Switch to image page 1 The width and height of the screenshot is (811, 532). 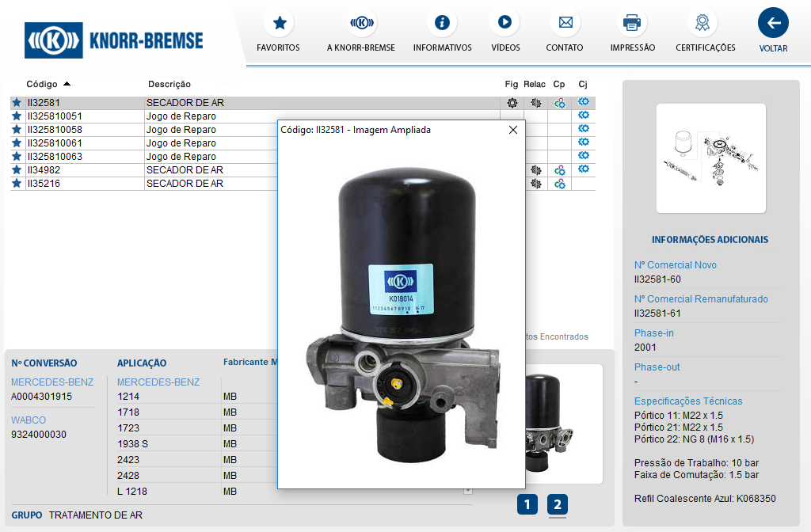(527, 504)
